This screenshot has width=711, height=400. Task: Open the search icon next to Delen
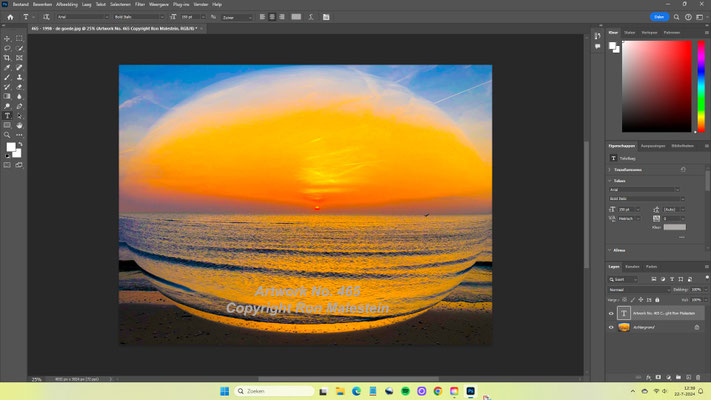coord(678,17)
